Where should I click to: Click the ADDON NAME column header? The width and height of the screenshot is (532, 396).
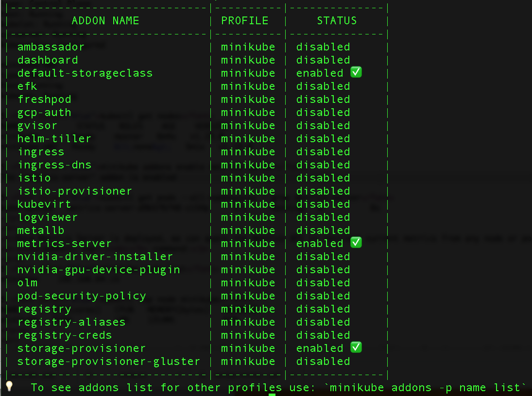pyautogui.click(x=105, y=21)
